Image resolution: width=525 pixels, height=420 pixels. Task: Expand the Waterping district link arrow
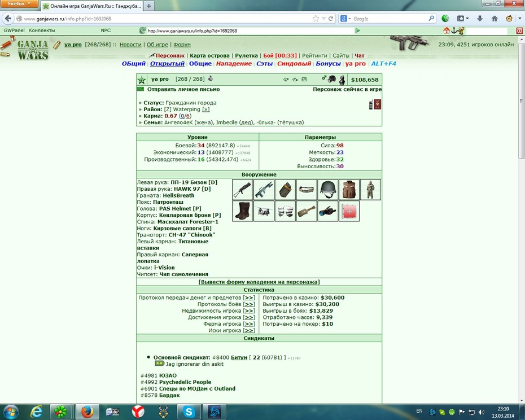tap(206, 109)
